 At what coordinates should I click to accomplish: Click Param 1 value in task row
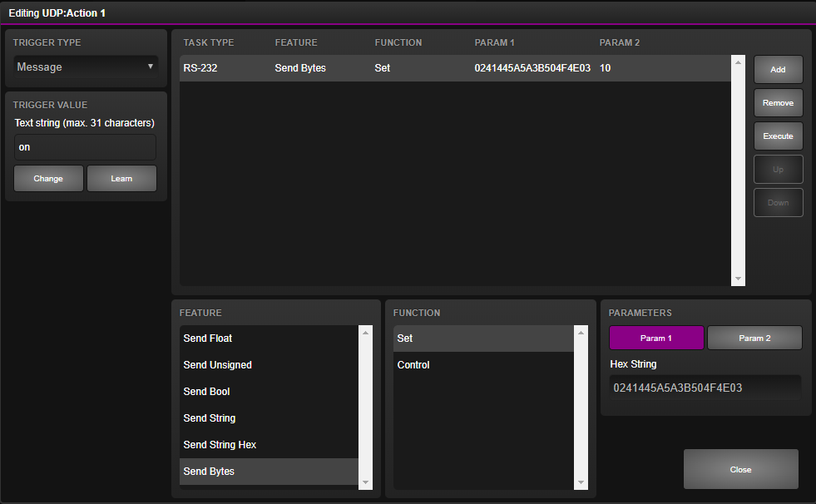pos(532,68)
